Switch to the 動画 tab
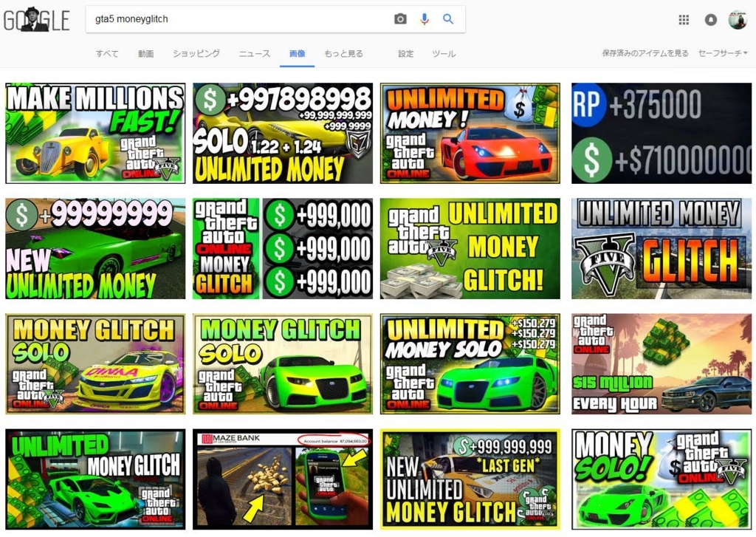Viewport: 756px width, 537px height. click(x=145, y=54)
